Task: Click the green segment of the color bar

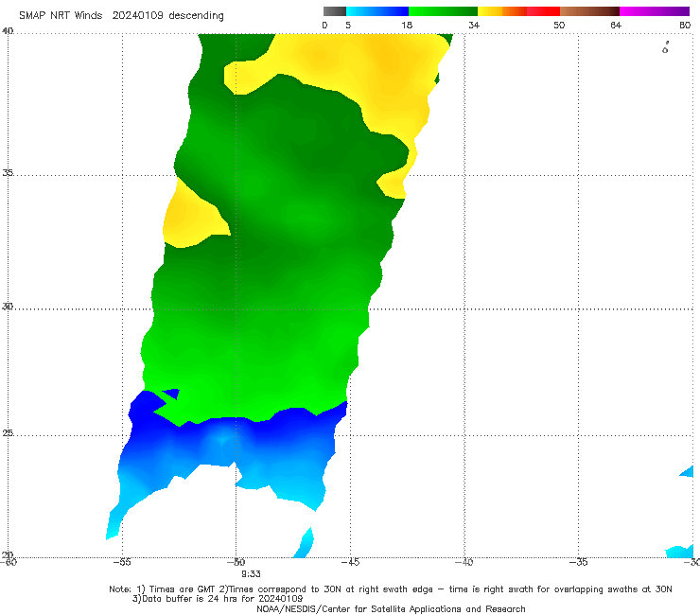Action: coord(444,11)
